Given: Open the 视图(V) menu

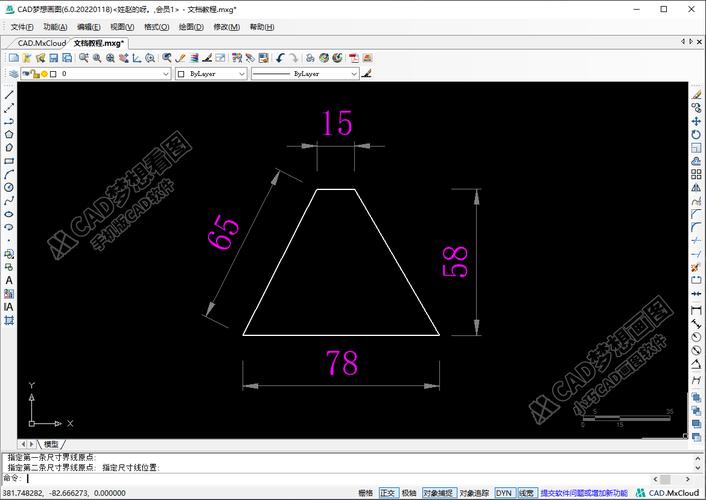Looking at the screenshot, I should (x=122, y=27).
